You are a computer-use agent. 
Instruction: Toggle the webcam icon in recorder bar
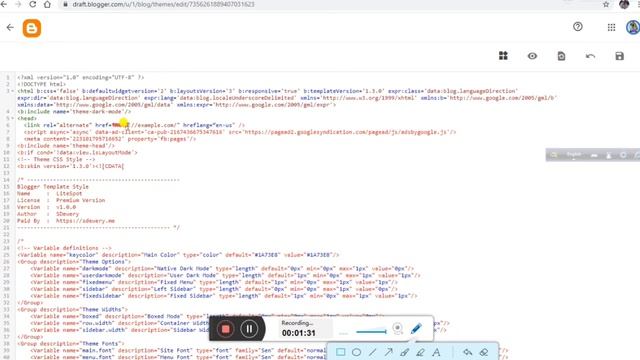[x=397, y=328]
